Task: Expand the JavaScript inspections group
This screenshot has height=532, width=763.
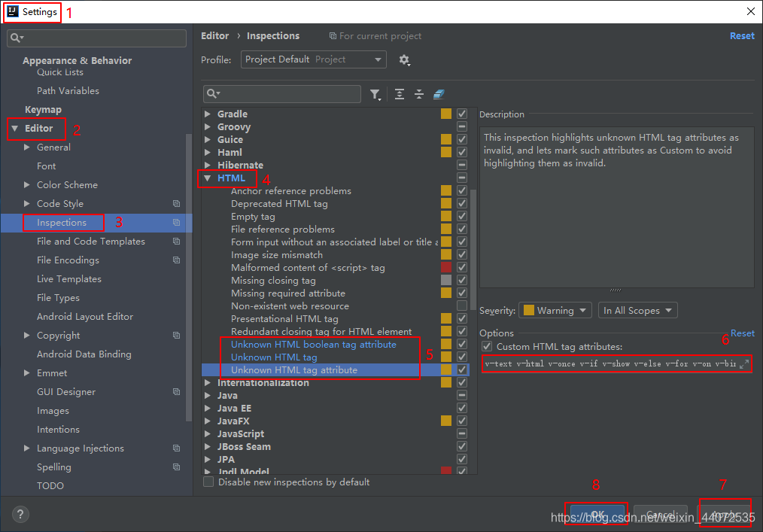Action: 208,433
